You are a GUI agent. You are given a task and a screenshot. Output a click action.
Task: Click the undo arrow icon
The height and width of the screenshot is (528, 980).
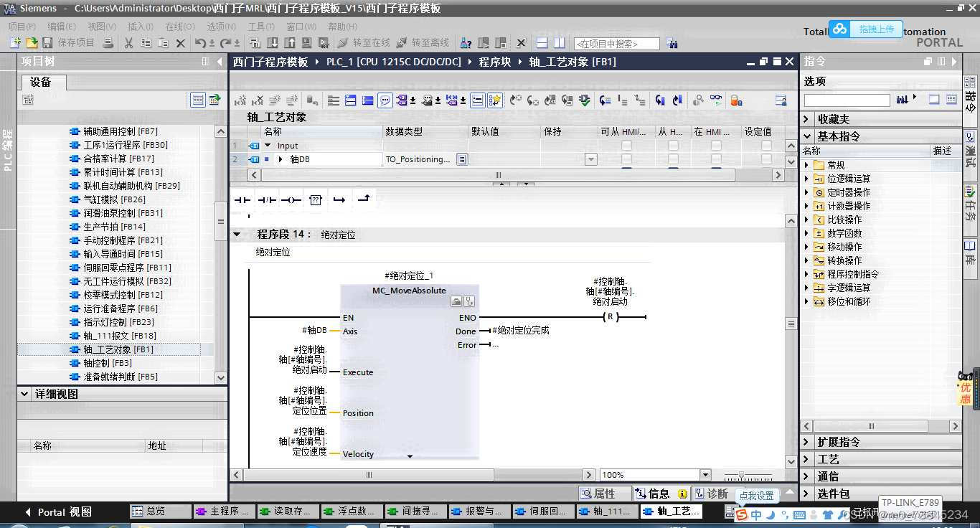201,43
